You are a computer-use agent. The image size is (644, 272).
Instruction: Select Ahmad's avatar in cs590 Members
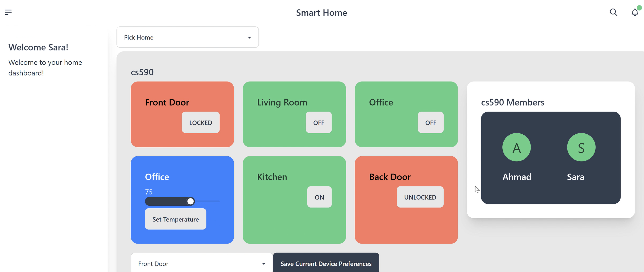pyautogui.click(x=516, y=147)
